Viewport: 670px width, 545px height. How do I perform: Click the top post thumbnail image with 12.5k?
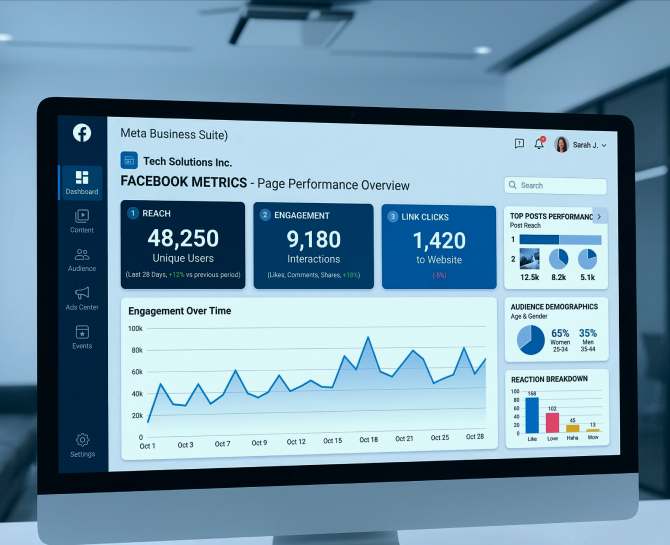click(529, 259)
